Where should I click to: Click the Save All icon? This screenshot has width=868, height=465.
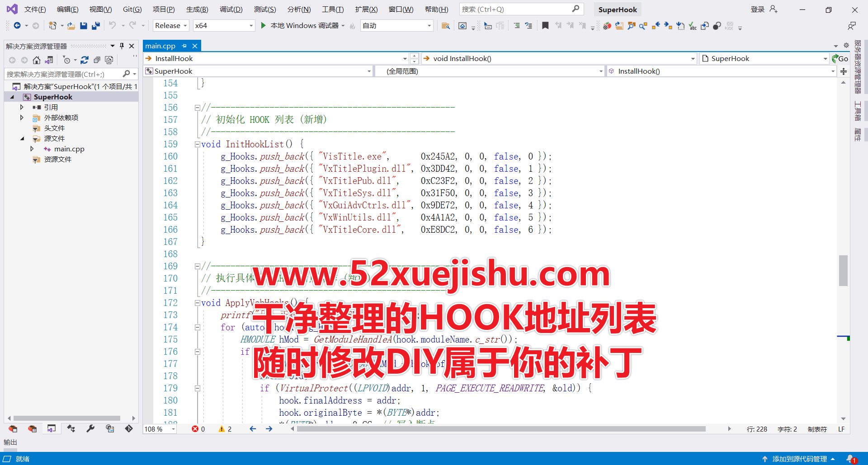pos(95,26)
